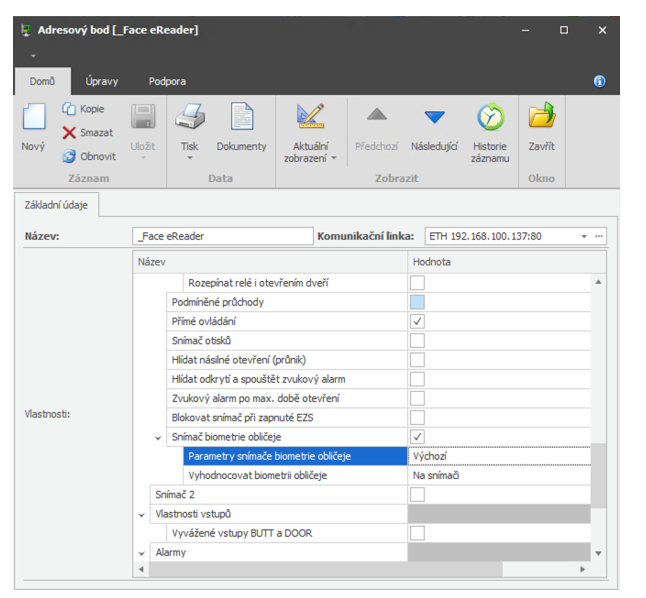646x598 pixels.
Task: Switch to the Úpravy ribbon tab
Action: click(102, 81)
